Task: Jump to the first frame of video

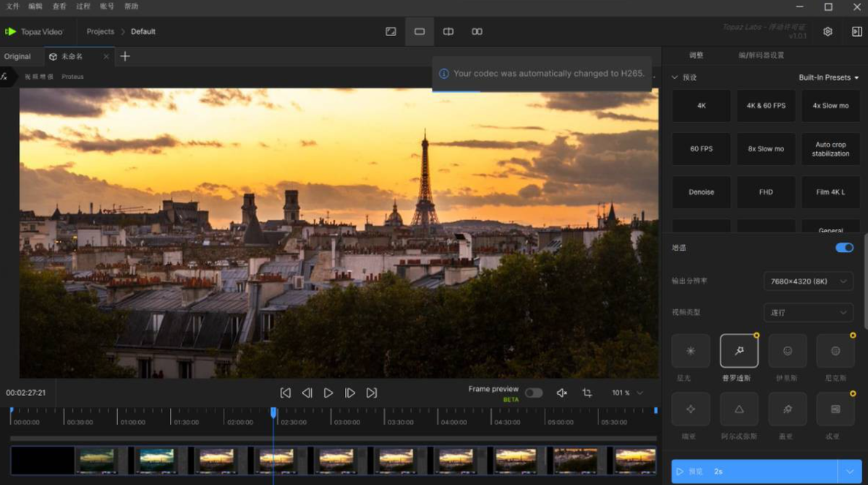Action: pos(286,393)
